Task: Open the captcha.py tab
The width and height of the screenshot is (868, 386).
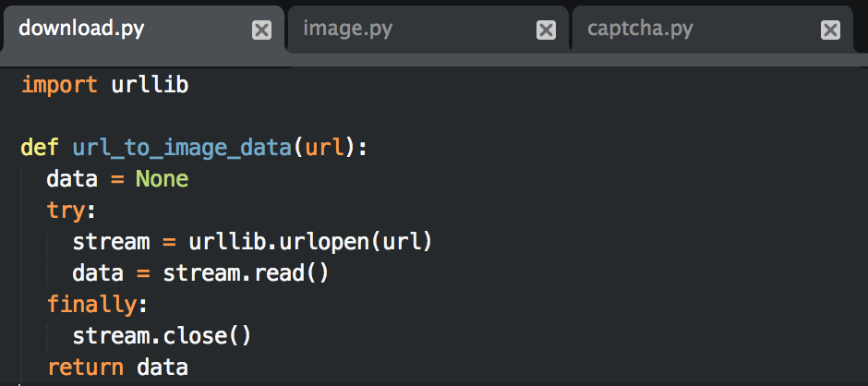Action: tap(640, 29)
